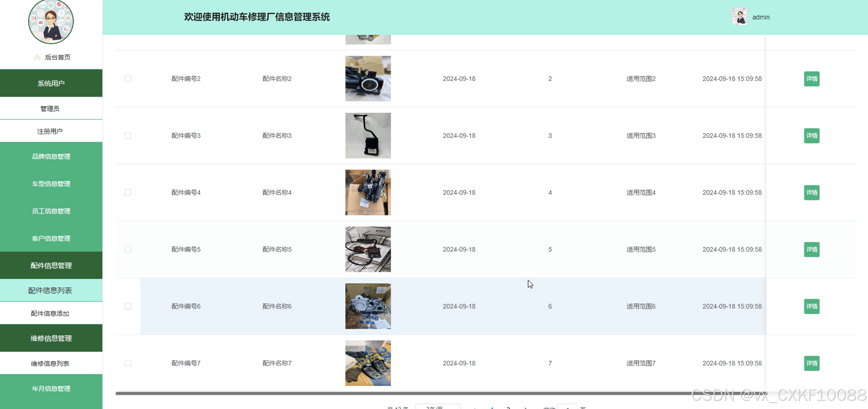Click 详情 button for 配件编号3
Viewport: 868px width, 409px height.
tap(811, 136)
